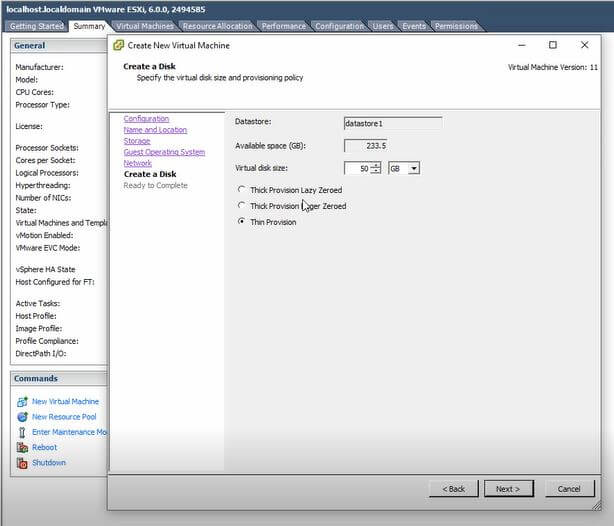Image resolution: width=614 pixels, height=526 pixels.
Task: Minimize the Create New Virtual Machine dialog
Action: point(522,45)
